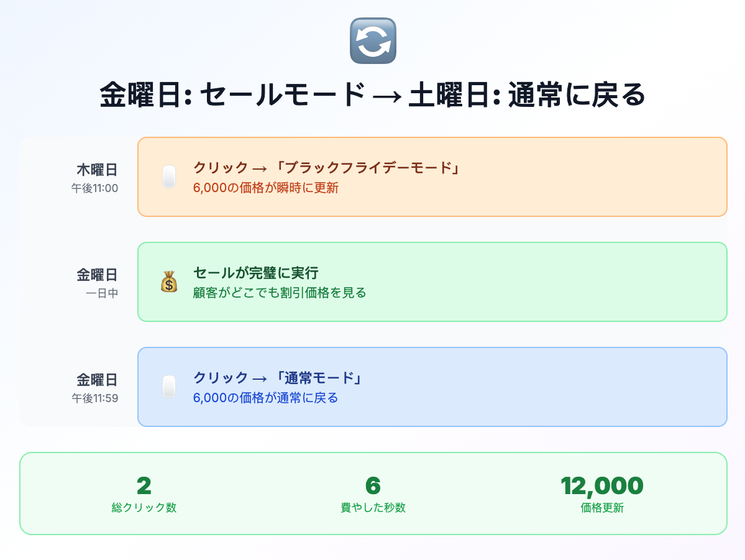Click the 午後11:59 time stamp
The height and width of the screenshot is (560, 745).
[94, 398]
